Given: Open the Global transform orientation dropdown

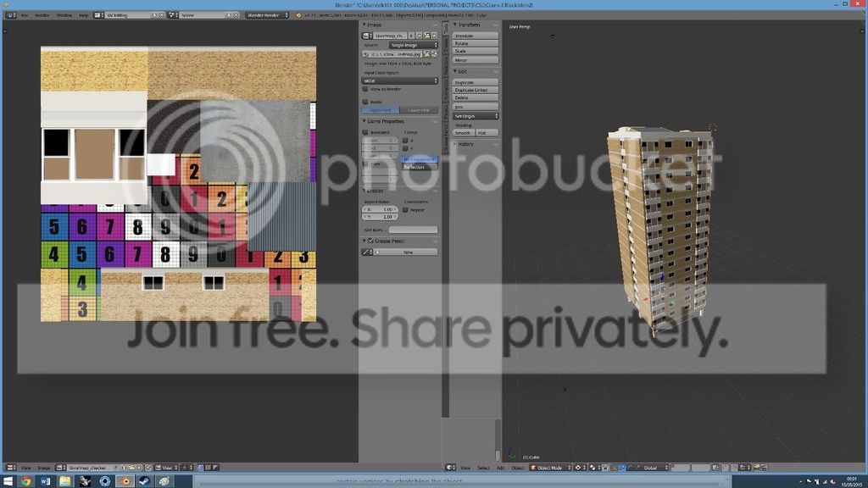Looking at the screenshot, I should click(x=654, y=468).
